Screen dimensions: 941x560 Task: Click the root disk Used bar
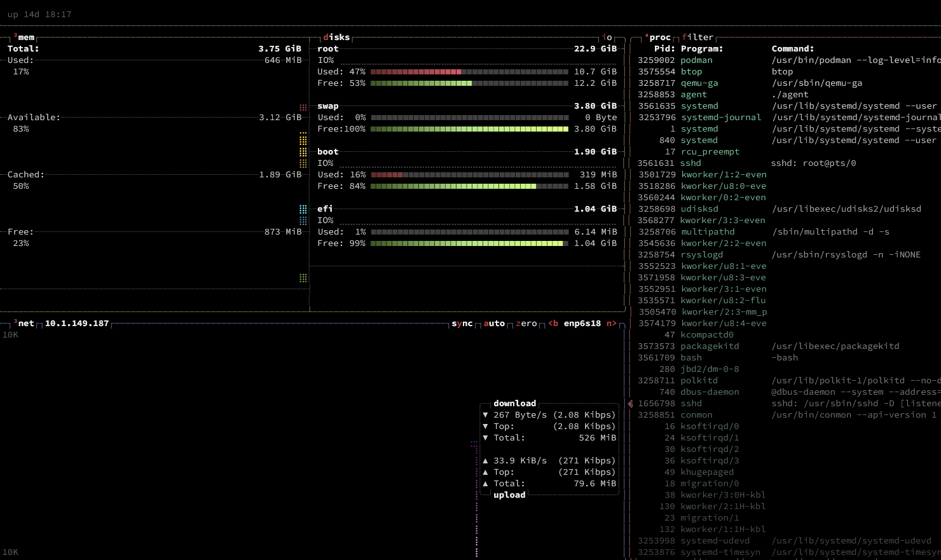pyautogui.click(x=470, y=72)
